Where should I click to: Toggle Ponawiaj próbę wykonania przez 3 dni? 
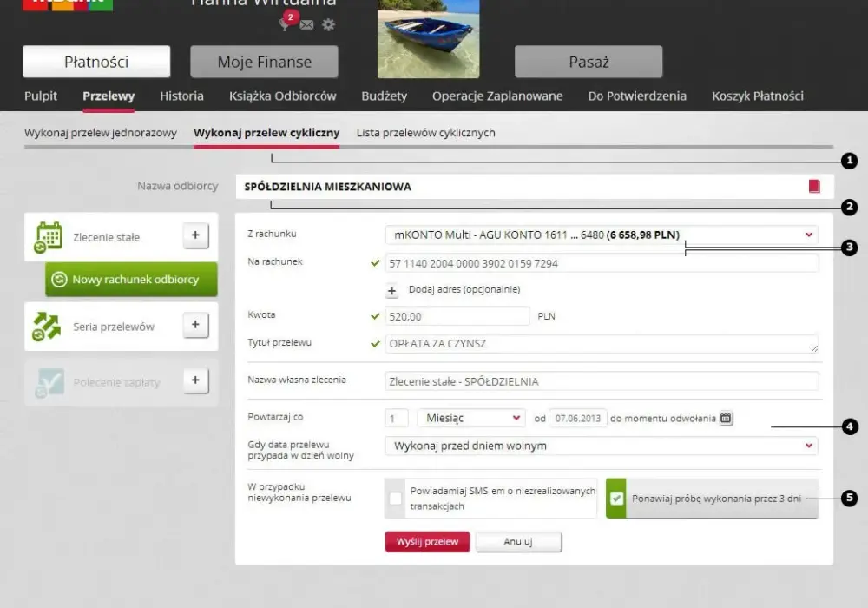tap(616, 499)
